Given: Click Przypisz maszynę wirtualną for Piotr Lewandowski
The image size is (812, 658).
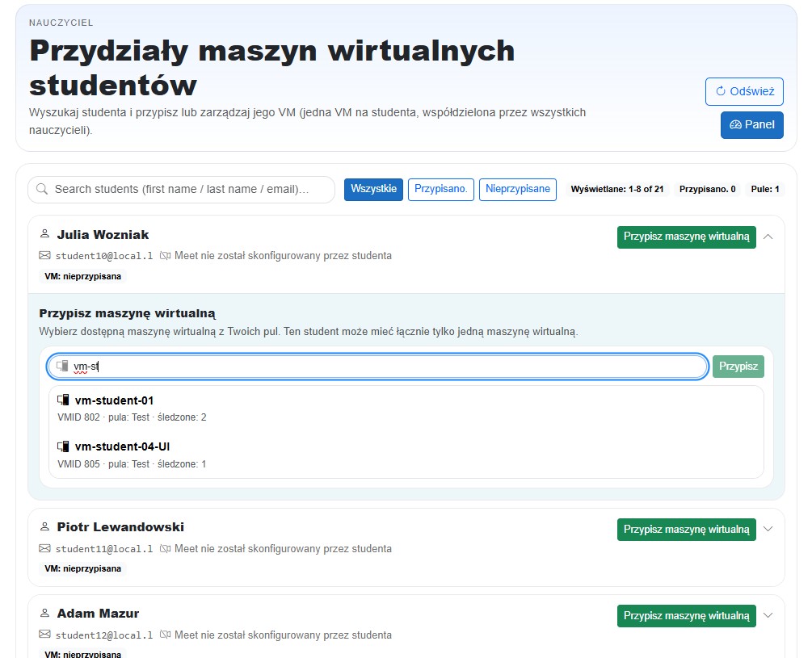Looking at the screenshot, I should click(x=686, y=529).
